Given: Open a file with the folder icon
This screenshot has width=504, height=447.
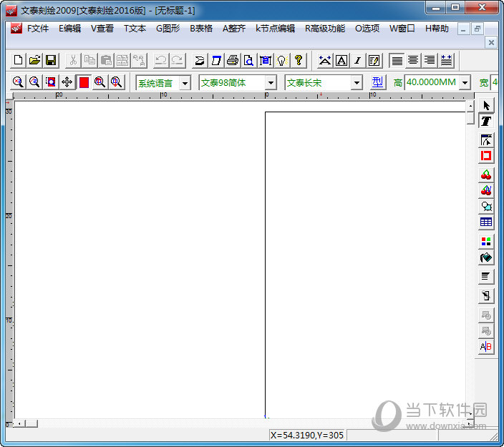Looking at the screenshot, I should click(x=34, y=60).
